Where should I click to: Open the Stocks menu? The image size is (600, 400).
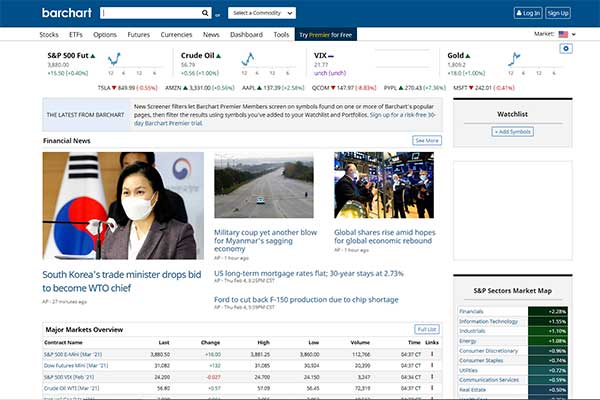(x=49, y=34)
